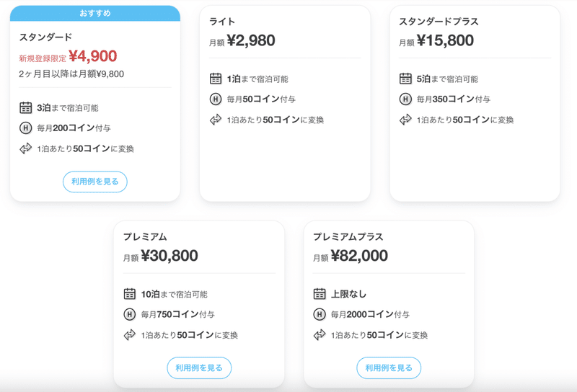Click the exchange arrows icon in スタンダードプラス plan
The image size is (577, 392).
[x=405, y=120]
